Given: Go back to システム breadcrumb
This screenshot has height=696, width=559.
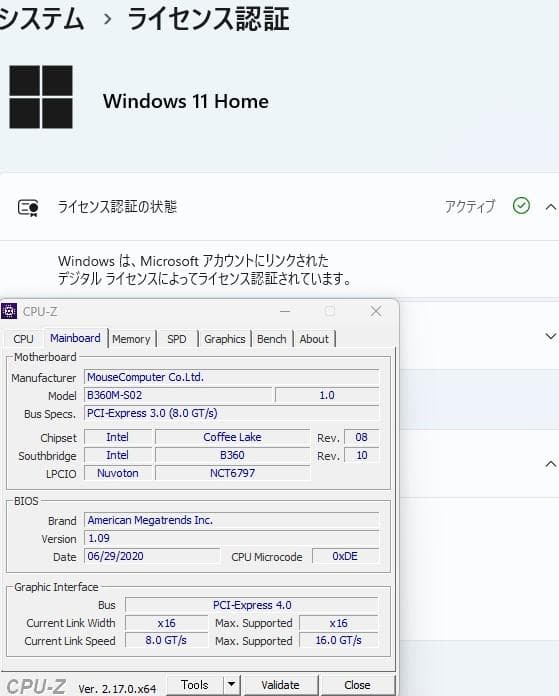Looking at the screenshot, I should pyautogui.click(x=42, y=19).
